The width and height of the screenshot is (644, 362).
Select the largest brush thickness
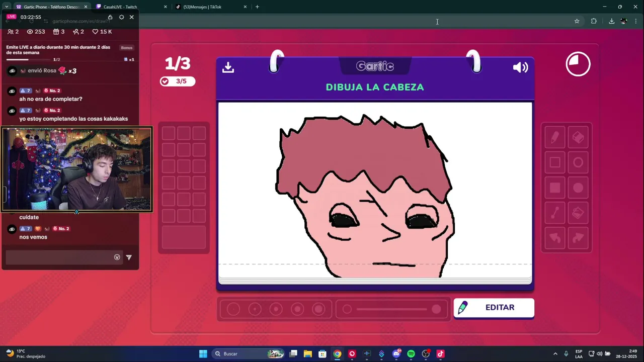tap(318, 309)
